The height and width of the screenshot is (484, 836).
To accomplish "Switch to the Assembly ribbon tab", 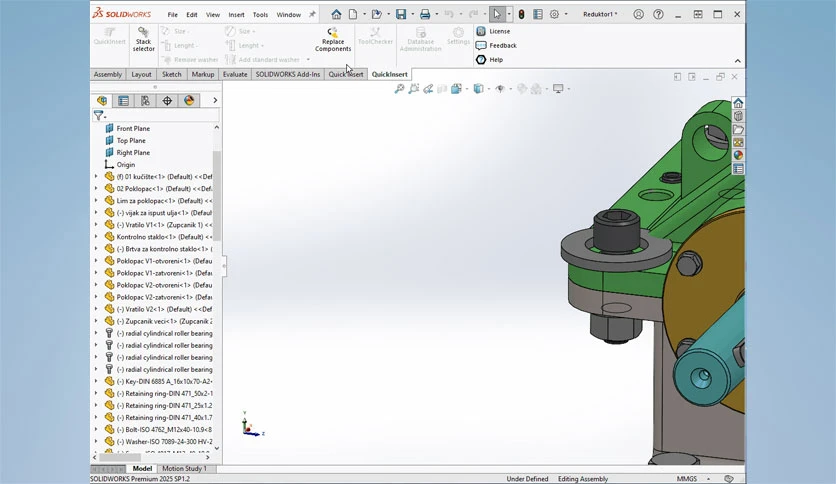I will click(x=108, y=75).
